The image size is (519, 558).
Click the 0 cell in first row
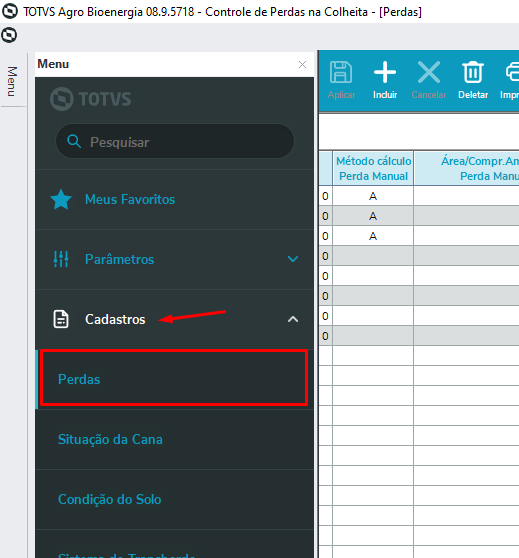click(x=325, y=196)
